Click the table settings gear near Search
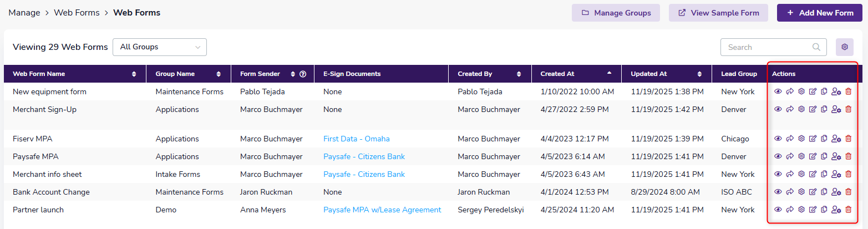The width and height of the screenshot is (868, 229). [x=845, y=47]
